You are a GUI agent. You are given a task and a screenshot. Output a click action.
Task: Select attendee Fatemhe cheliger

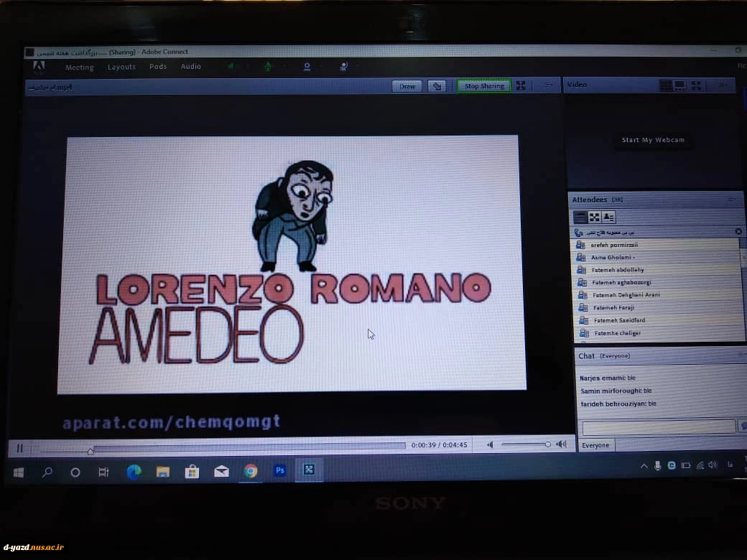coord(659,333)
